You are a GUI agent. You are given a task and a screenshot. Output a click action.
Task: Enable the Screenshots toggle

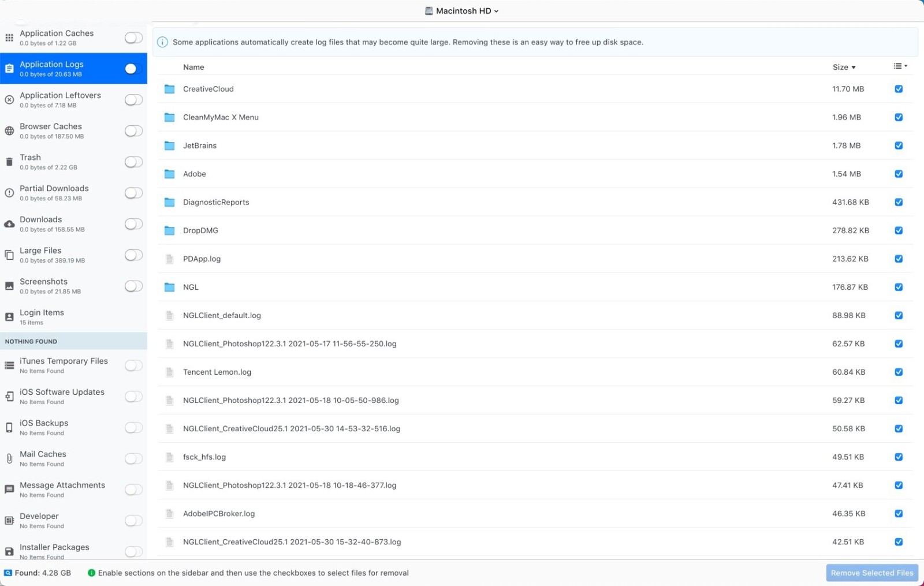click(133, 286)
